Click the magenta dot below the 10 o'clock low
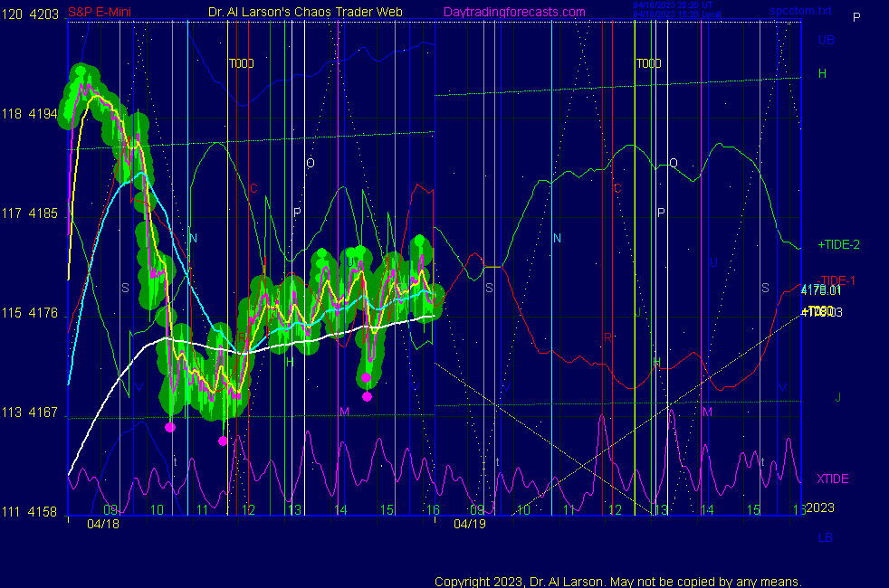This screenshot has height=588, width=889. click(170, 427)
